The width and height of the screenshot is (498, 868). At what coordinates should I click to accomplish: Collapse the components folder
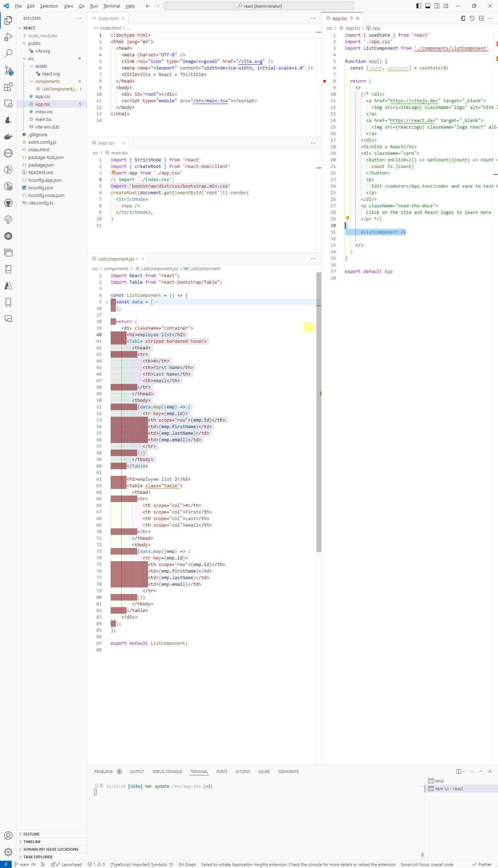tap(32, 81)
